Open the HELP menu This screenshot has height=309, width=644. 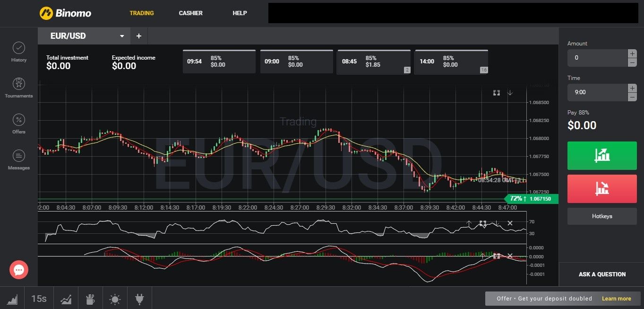(240, 13)
